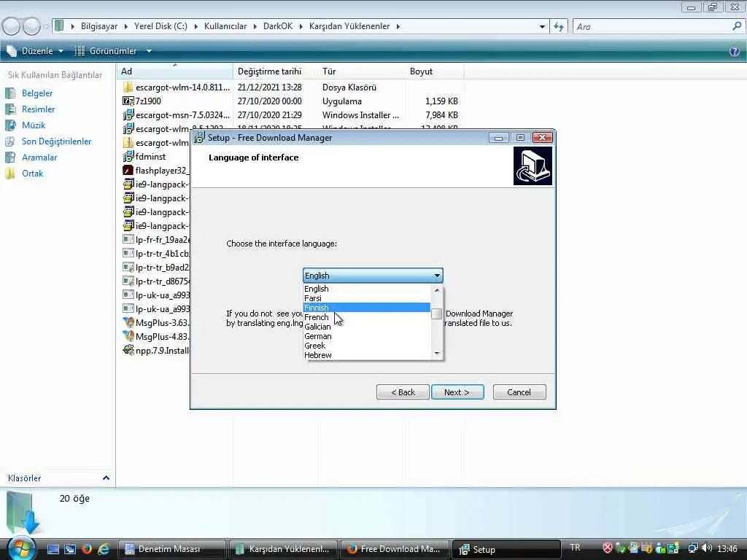This screenshot has width=747, height=560.
Task: Click Bilgisayar in the address breadcrumb
Action: point(99,26)
